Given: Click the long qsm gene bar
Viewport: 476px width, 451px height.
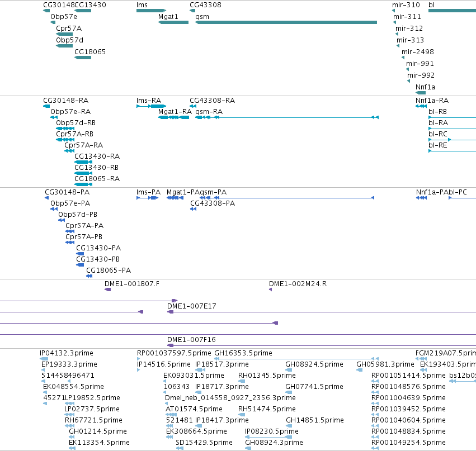Looking at the screenshot, I should (x=286, y=22).
